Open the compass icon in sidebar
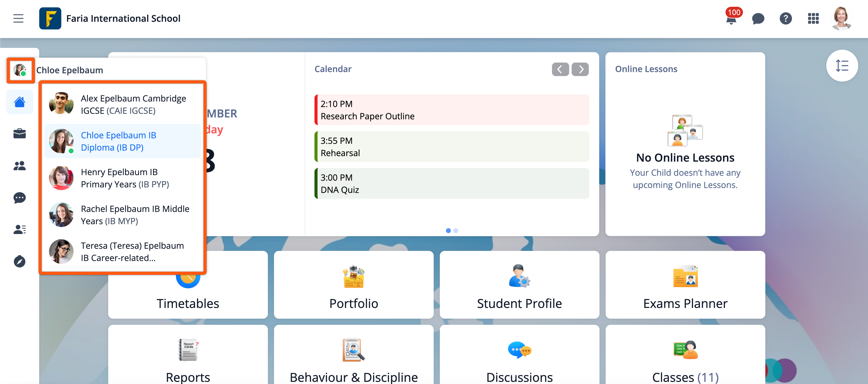Screen dimensions: 868x384 pyautogui.click(x=20, y=261)
